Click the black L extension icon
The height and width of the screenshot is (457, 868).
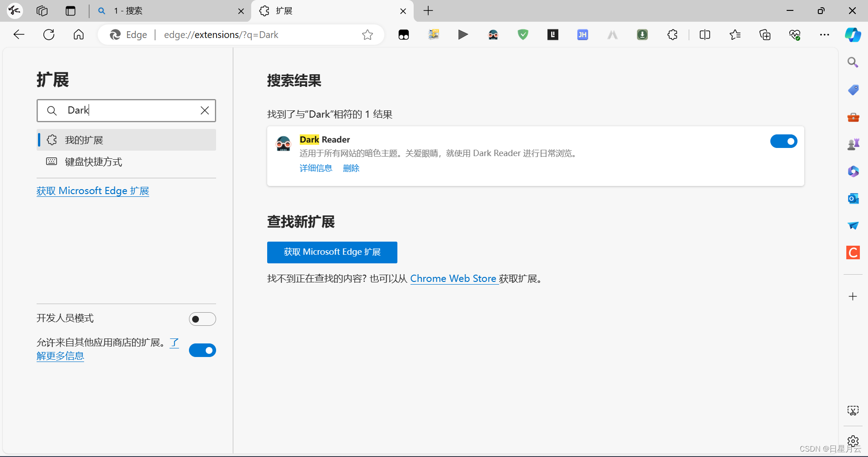click(553, 35)
